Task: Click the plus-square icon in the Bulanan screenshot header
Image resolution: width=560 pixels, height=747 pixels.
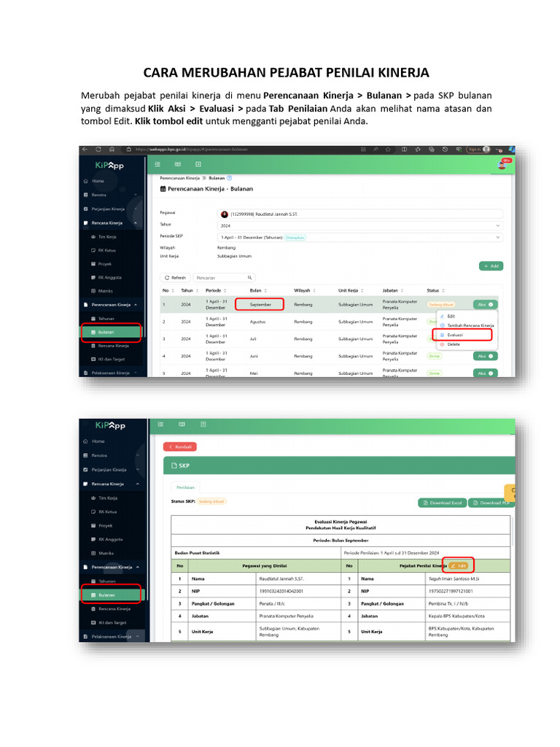Action: tap(198, 164)
